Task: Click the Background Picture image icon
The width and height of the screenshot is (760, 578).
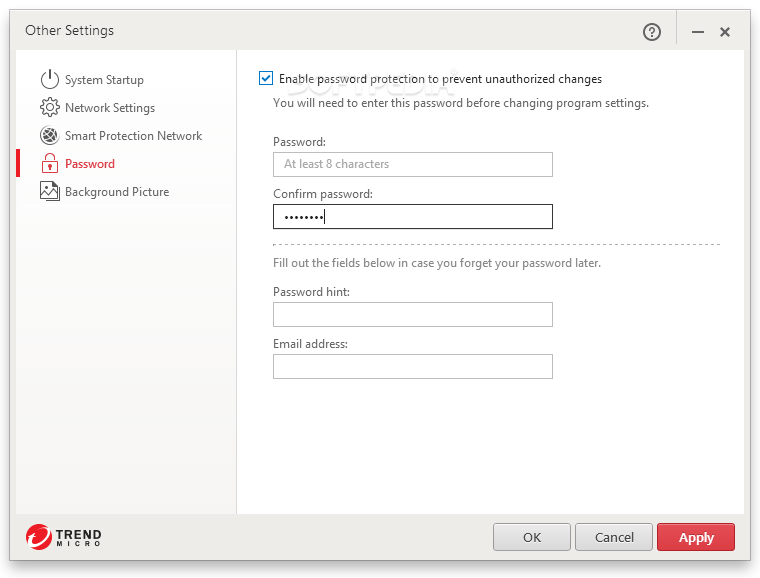Action: pyautogui.click(x=50, y=191)
